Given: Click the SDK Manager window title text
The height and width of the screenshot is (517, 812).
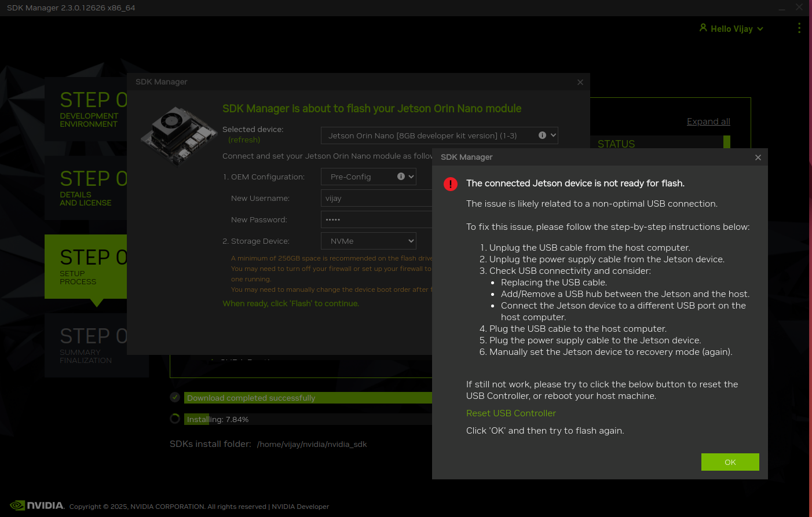Looking at the screenshot, I should pos(71,8).
